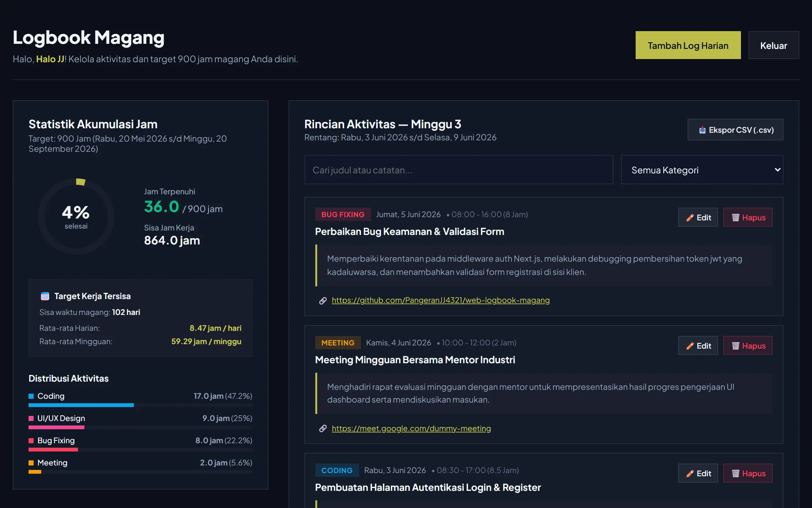Image resolution: width=812 pixels, height=508 pixels.
Task: Click the 864.0 jam remaining value
Action: coord(172,241)
